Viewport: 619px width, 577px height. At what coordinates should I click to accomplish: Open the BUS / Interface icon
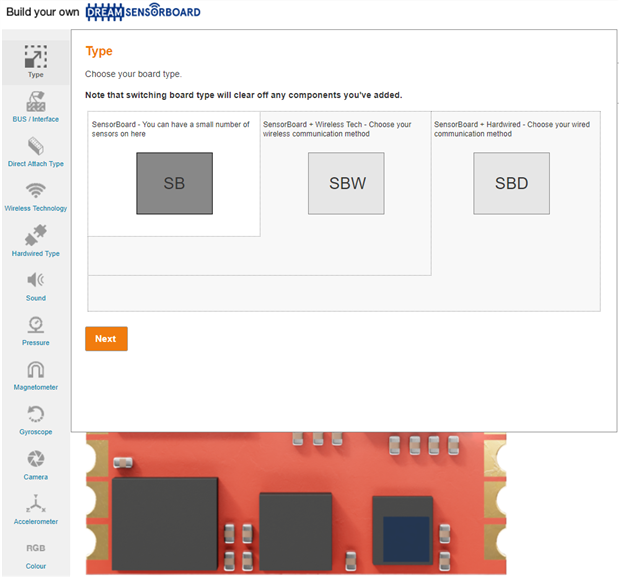pos(36,101)
